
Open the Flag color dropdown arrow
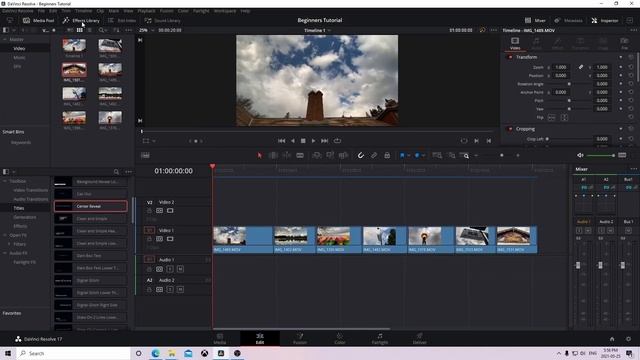[x=408, y=156]
